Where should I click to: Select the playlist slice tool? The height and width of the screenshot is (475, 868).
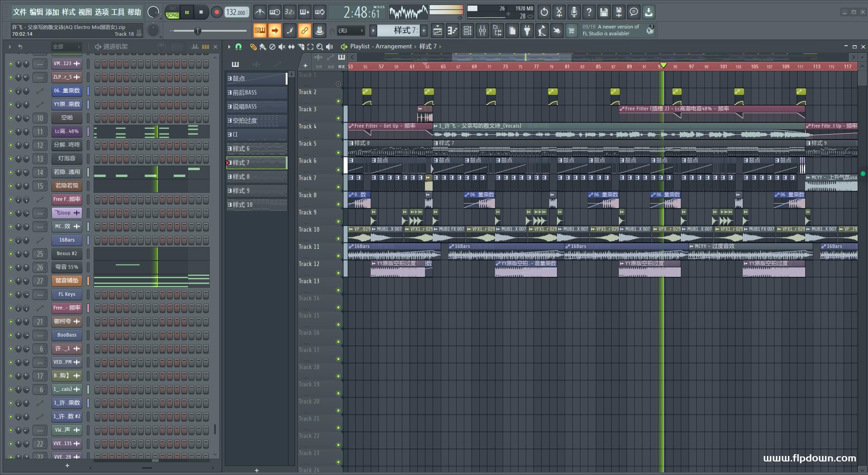301,47
